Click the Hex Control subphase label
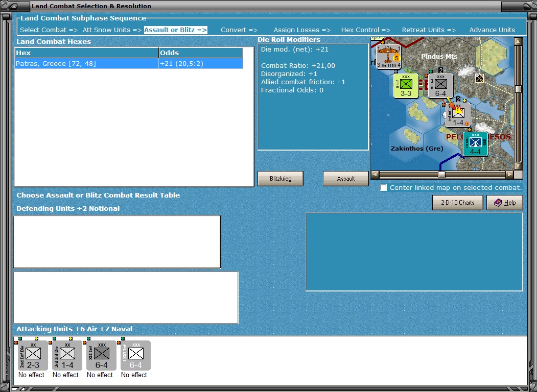Image resolution: width=537 pixels, height=392 pixels. click(x=366, y=30)
